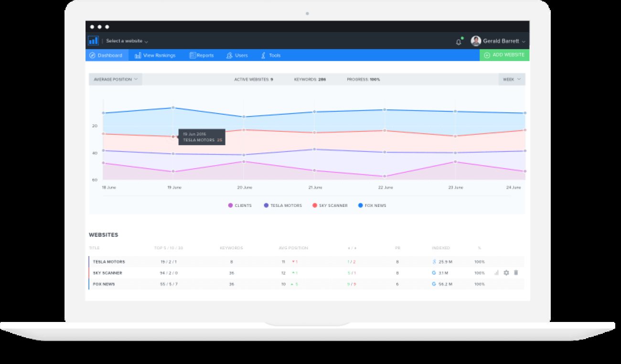Open the Week time range dropdown
This screenshot has height=364, width=621.
[x=512, y=79]
